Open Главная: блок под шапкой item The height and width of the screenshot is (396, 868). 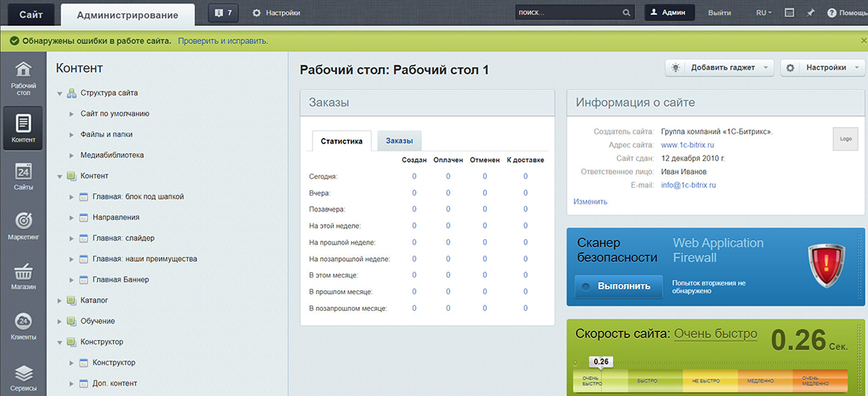pyautogui.click(x=138, y=196)
